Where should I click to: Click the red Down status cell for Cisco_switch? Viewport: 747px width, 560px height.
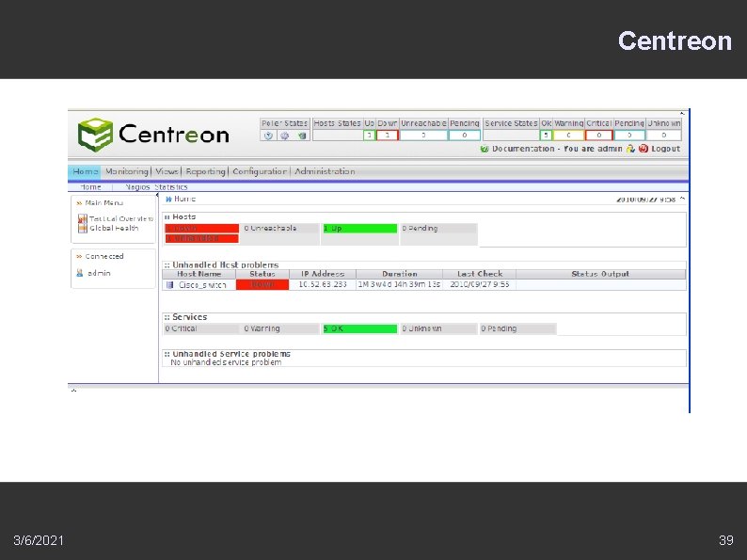pos(262,284)
